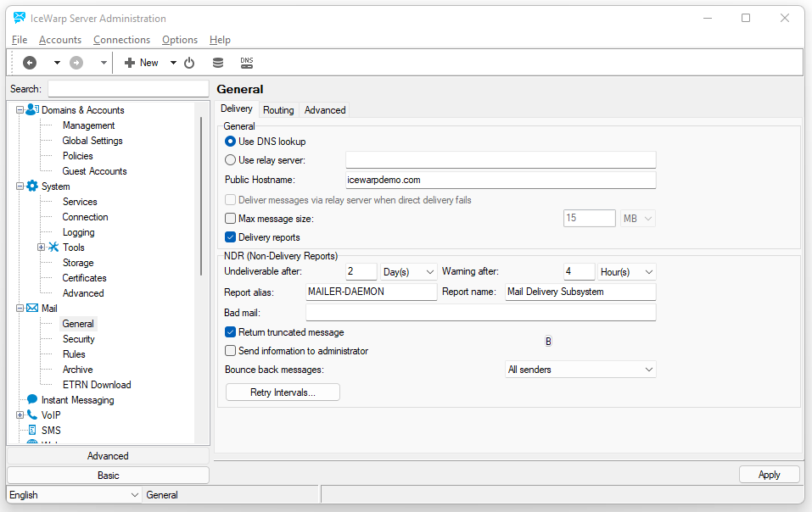This screenshot has width=812, height=512.
Task: Open the New button dropdown arrow
Action: click(173, 63)
